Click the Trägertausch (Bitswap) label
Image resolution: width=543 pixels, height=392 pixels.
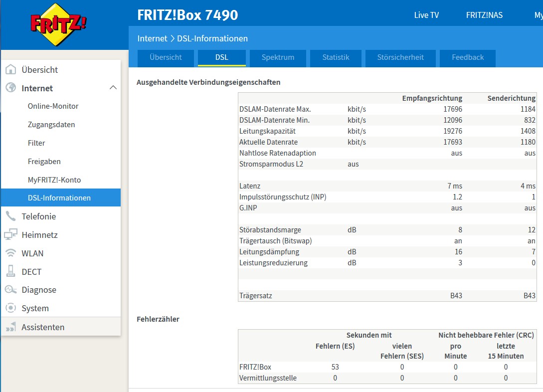(x=275, y=241)
